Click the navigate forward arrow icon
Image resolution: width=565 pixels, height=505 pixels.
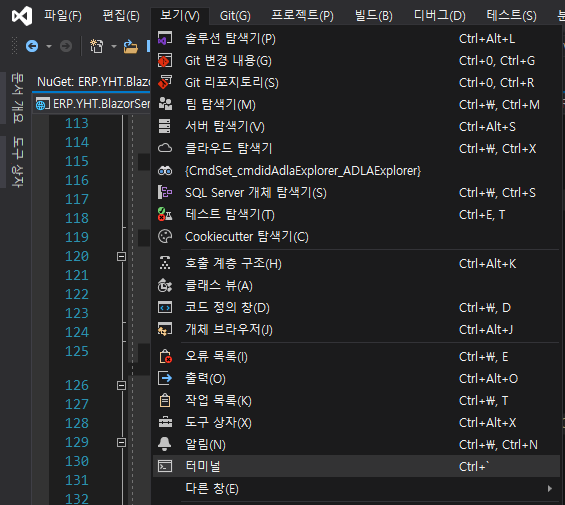click(x=66, y=46)
